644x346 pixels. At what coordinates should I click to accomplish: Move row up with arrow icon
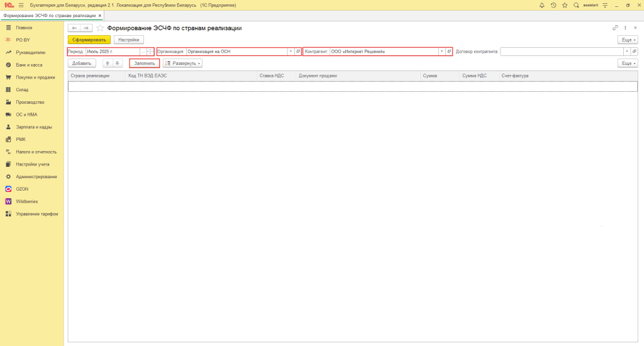pyautogui.click(x=108, y=63)
